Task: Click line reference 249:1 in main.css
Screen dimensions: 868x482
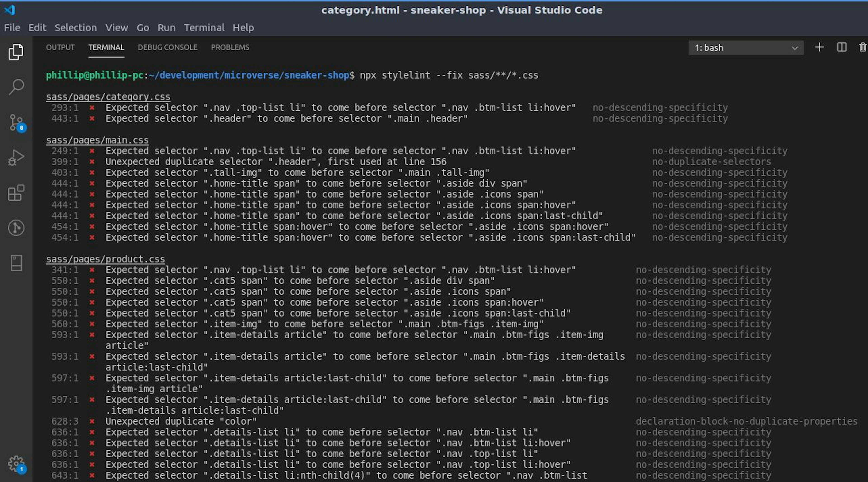Action: click(65, 151)
